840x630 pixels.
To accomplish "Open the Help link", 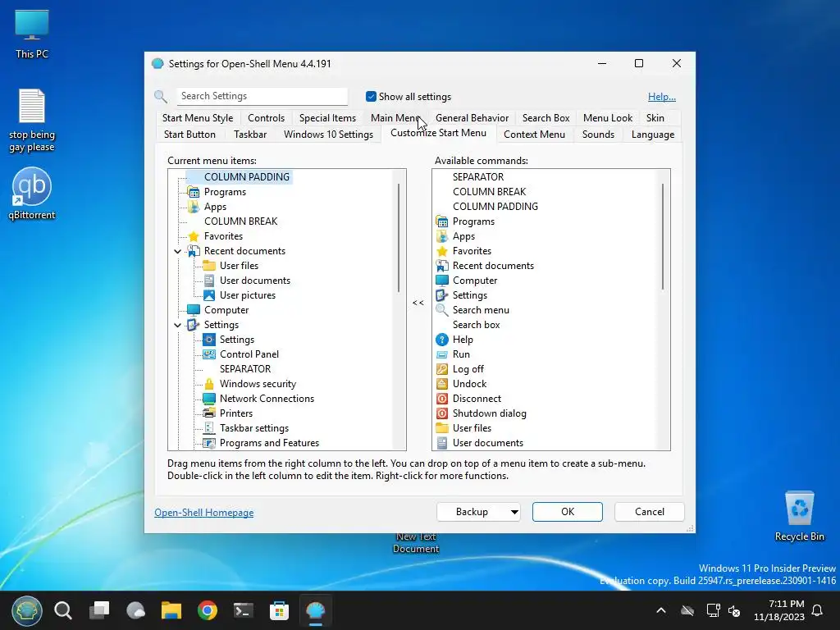I will pos(662,97).
